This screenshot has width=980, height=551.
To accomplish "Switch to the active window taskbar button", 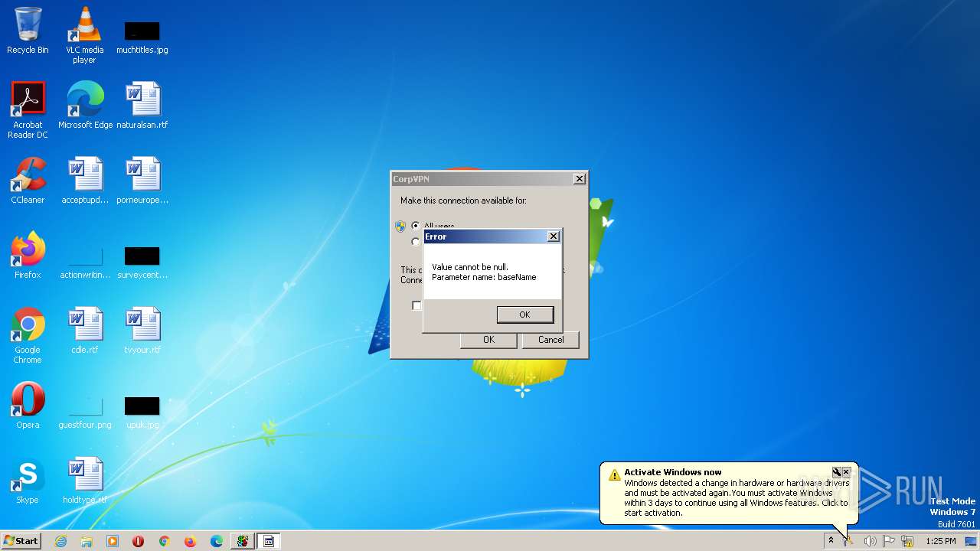I will tap(269, 541).
